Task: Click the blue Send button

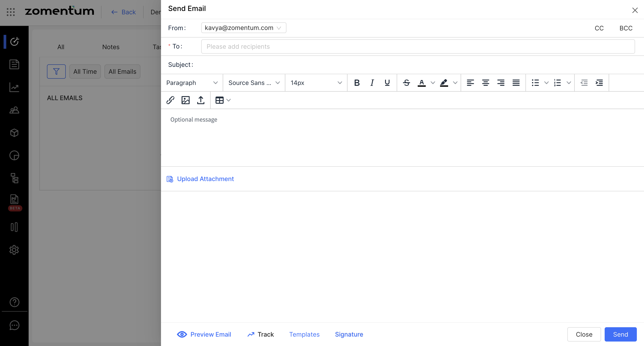Action: pyautogui.click(x=620, y=334)
